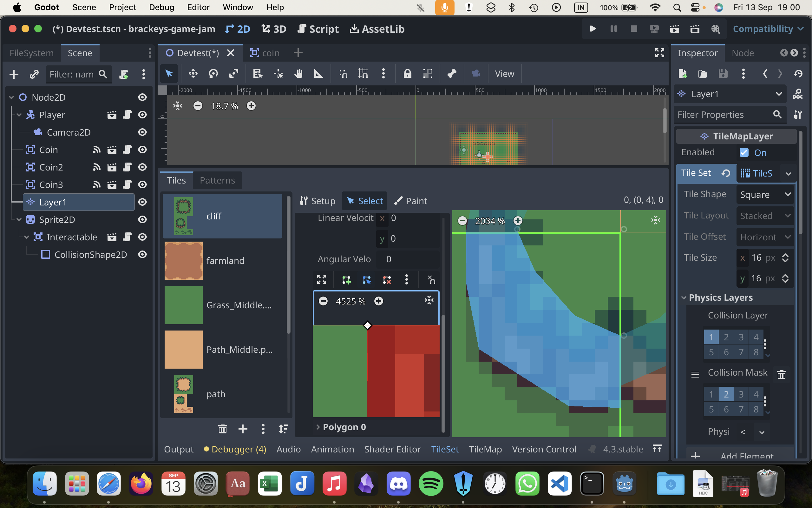Open the skeleton options bone icon
The image size is (812, 508).
452,74
